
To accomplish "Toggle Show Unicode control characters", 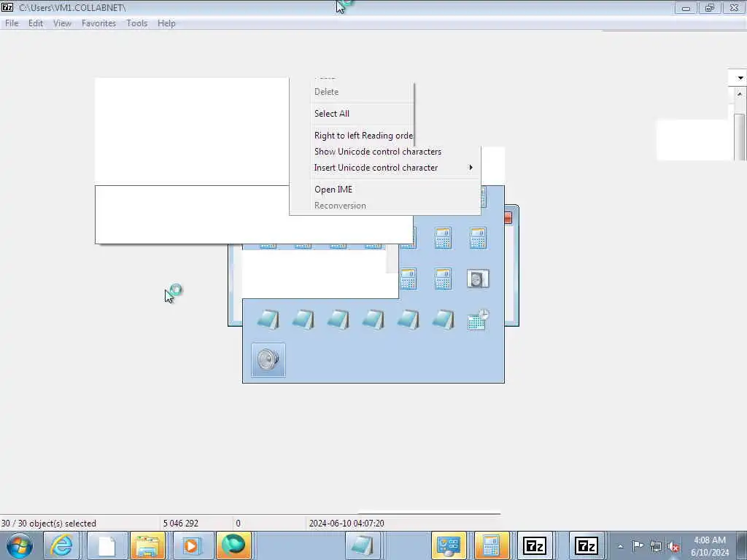I will (x=378, y=152).
